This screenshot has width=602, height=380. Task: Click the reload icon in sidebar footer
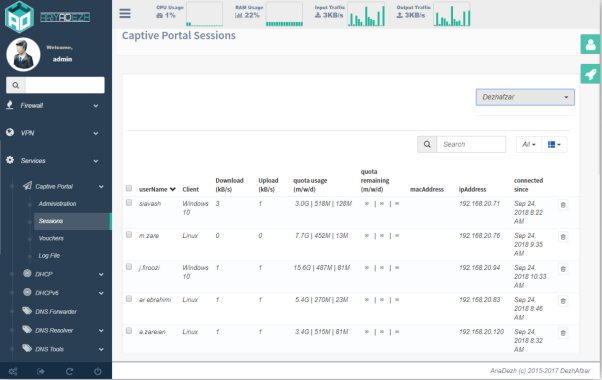coord(69,372)
